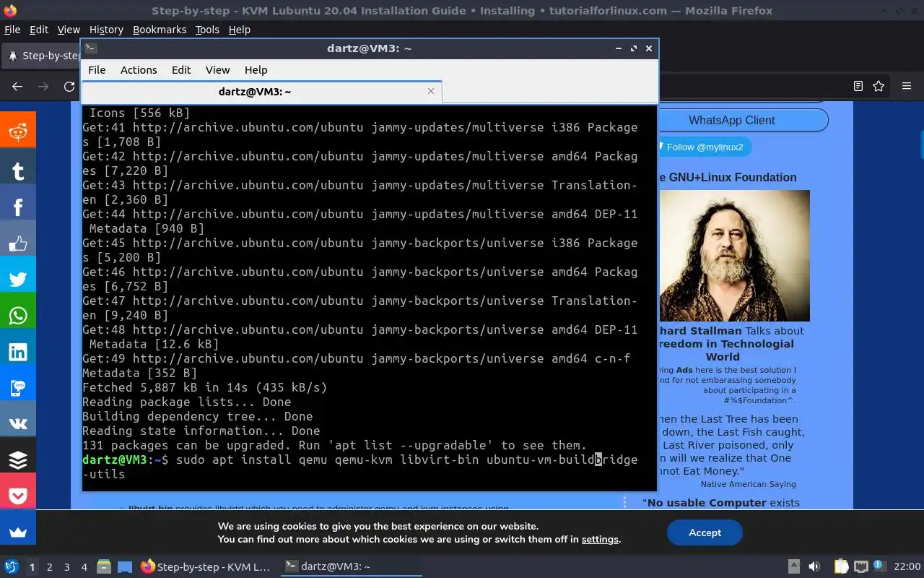Click the vertical dots beside the terminal's lower edge

[625, 502]
